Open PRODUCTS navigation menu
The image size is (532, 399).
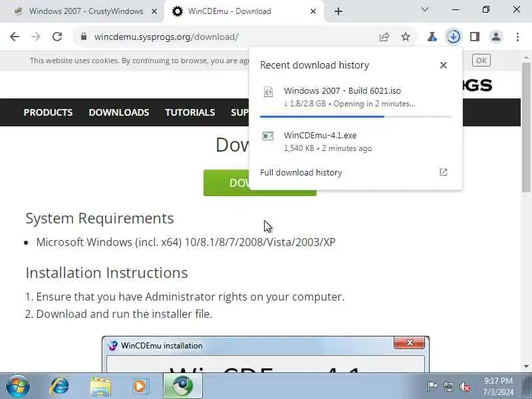pos(48,112)
